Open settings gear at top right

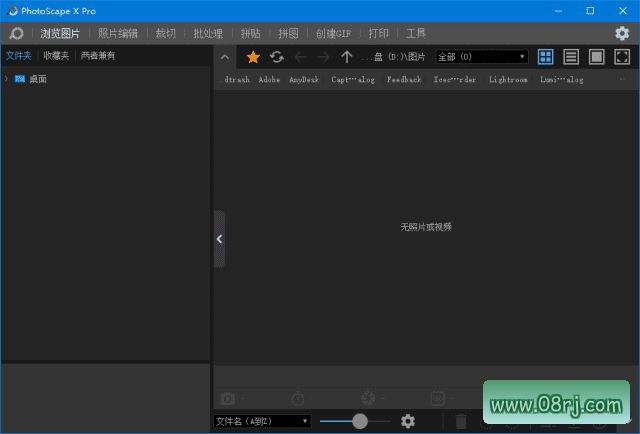pyautogui.click(x=622, y=33)
